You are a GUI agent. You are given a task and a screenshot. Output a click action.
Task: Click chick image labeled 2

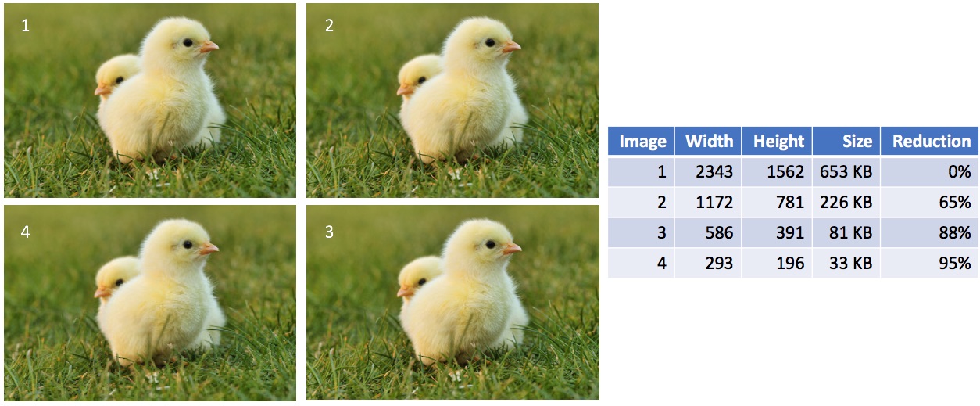click(452, 100)
